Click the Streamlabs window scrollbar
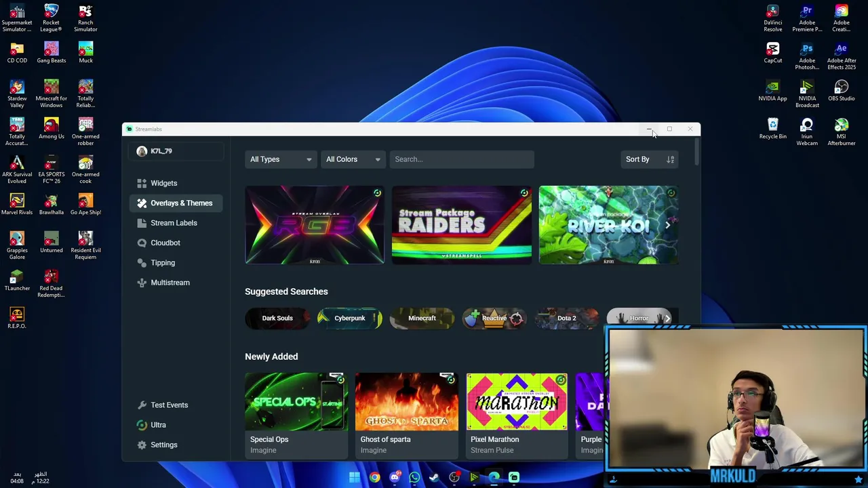The height and width of the screenshot is (488, 868). (x=696, y=152)
